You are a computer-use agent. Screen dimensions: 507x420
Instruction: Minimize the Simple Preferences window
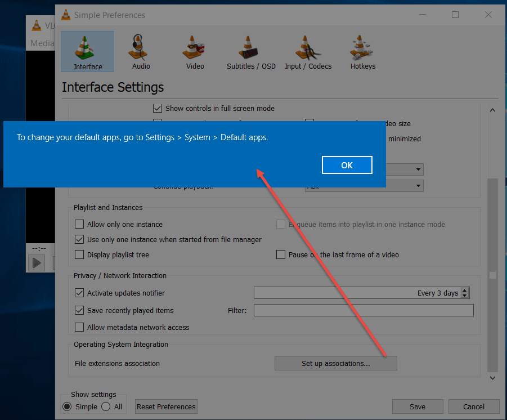click(422, 15)
